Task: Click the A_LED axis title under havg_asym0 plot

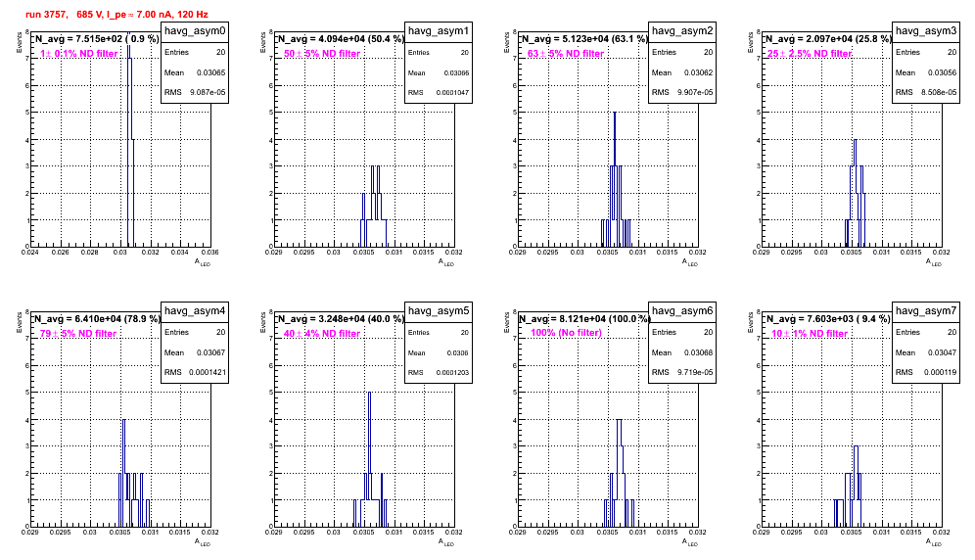Action: pyautogui.click(x=203, y=262)
